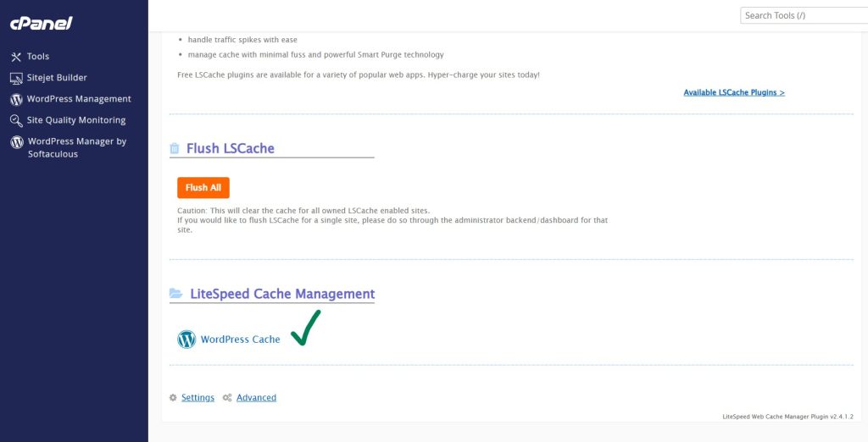Open the Settings link
Screen dimensions: 868x442
point(198,398)
